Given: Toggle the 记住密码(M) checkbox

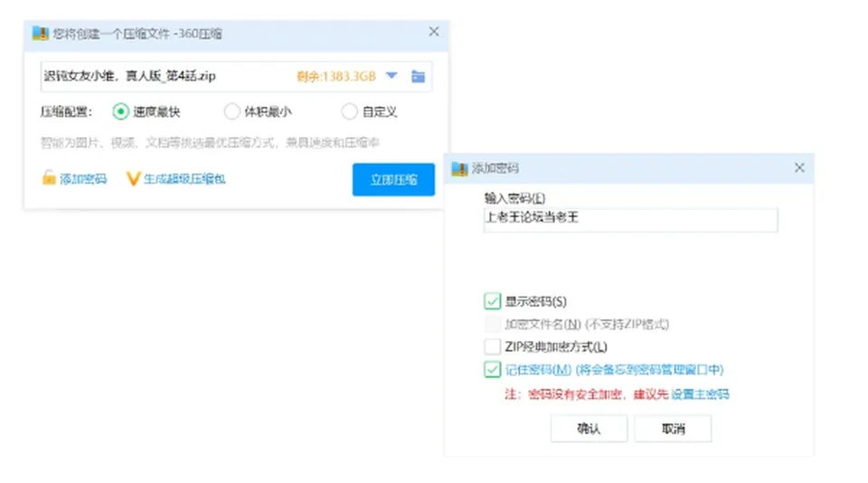Looking at the screenshot, I should click(x=492, y=369).
